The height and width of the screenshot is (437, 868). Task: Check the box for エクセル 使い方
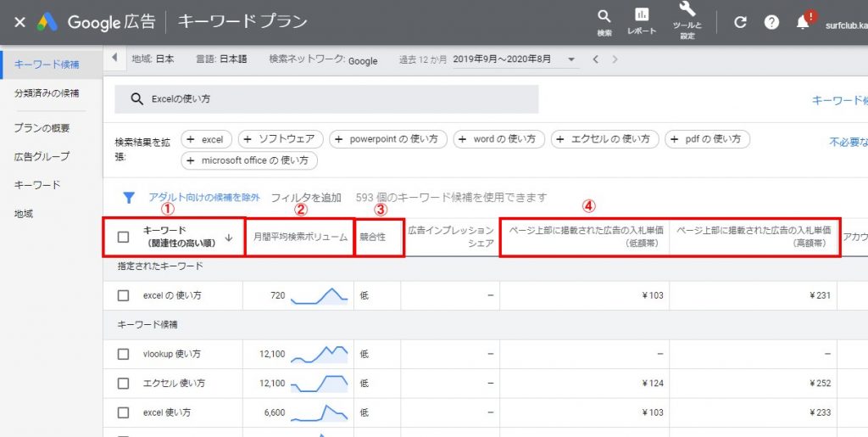[x=124, y=384]
